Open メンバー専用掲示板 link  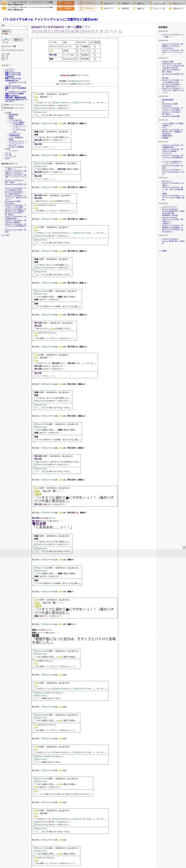(16, 137)
